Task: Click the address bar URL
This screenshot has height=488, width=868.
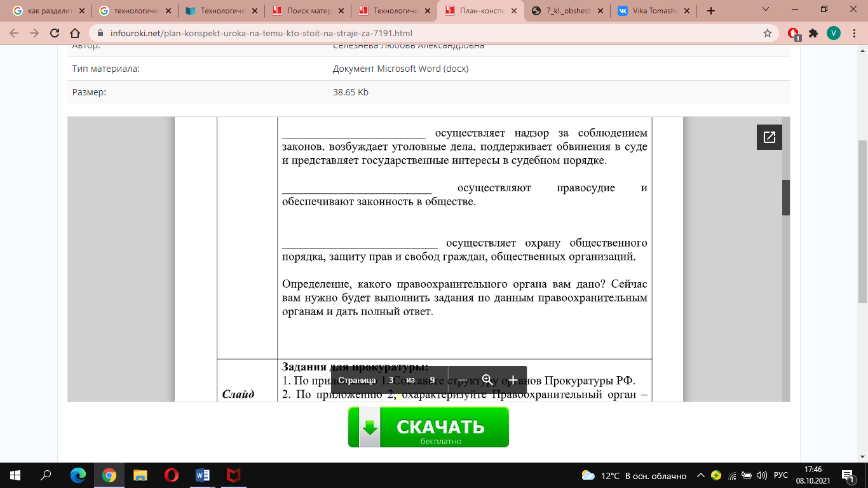Action: [262, 33]
